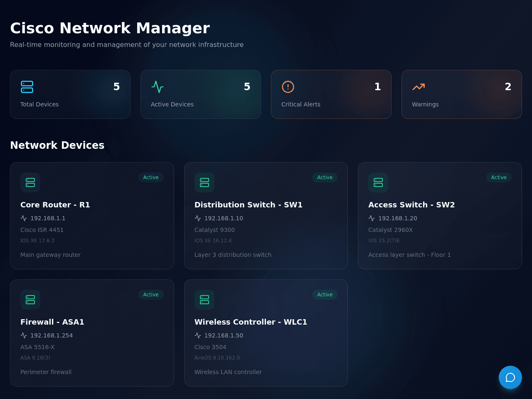Click pulse icon beside 192.168.1.1
This screenshot has height=399, width=532.
(x=24, y=218)
